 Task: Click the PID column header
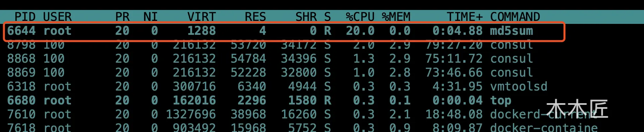pyautogui.click(x=25, y=17)
